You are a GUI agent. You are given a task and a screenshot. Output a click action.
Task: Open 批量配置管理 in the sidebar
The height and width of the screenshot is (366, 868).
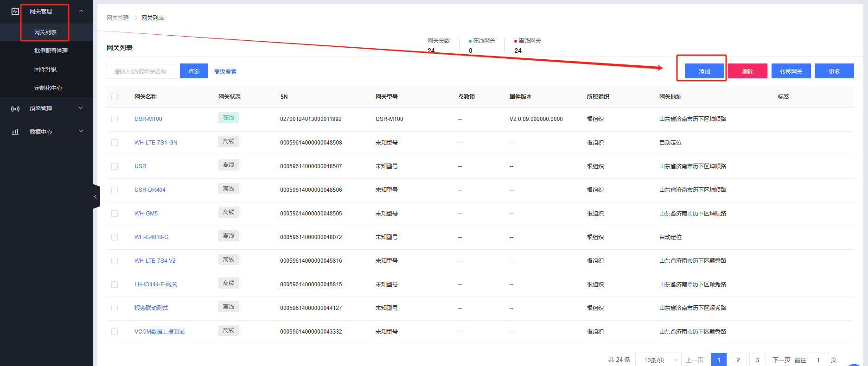pos(51,51)
